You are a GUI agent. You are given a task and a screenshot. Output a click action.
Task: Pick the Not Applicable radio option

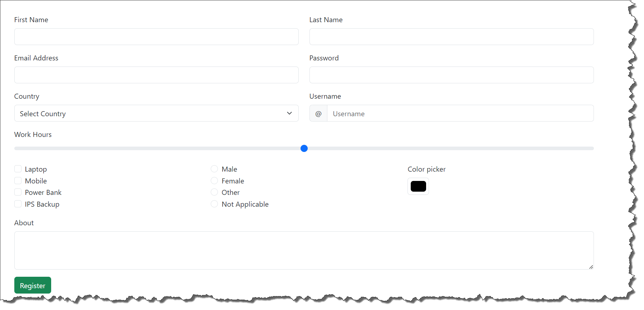pos(214,204)
